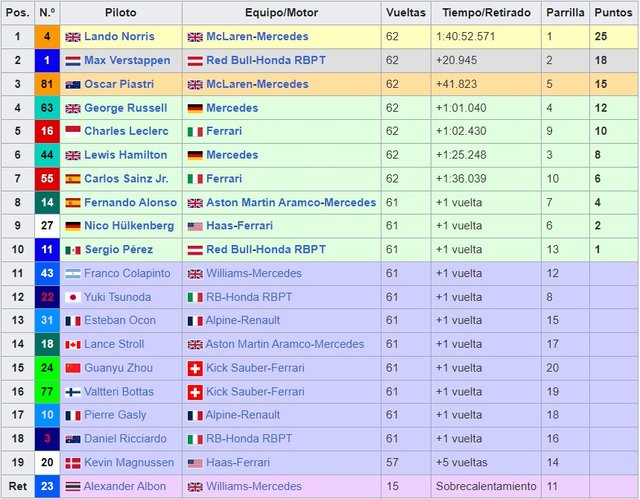Click the +1:36.039 time for Sainz
Image resolution: width=640 pixels, height=499 pixels.
coord(461,179)
